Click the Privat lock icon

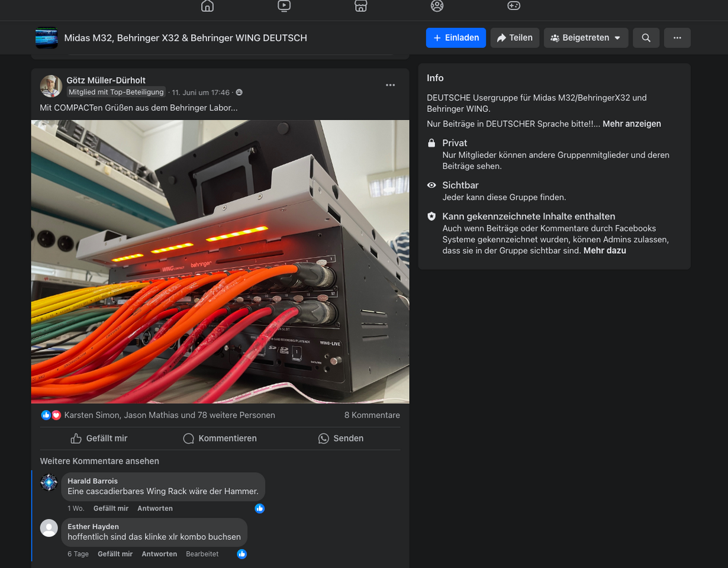[x=431, y=143]
